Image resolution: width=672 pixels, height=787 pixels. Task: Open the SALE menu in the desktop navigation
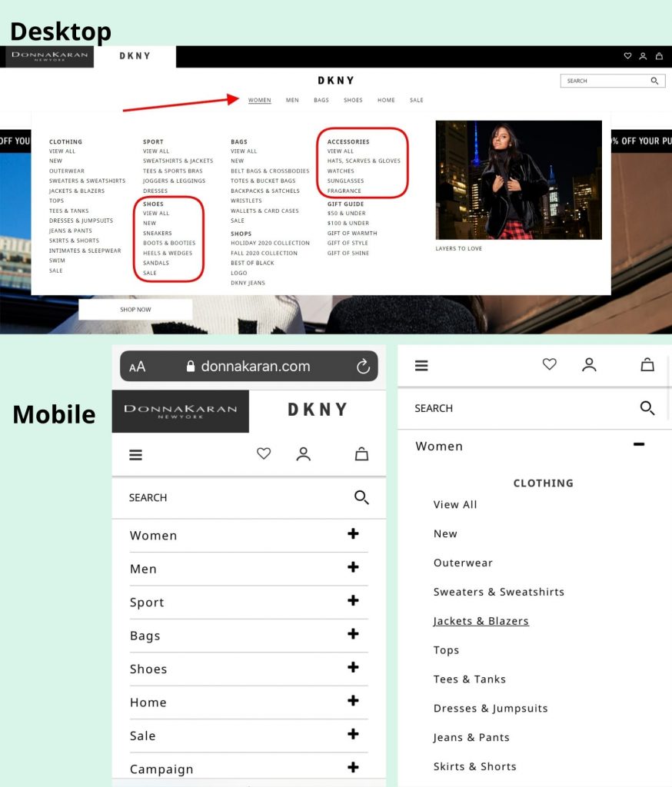[x=416, y=100]
